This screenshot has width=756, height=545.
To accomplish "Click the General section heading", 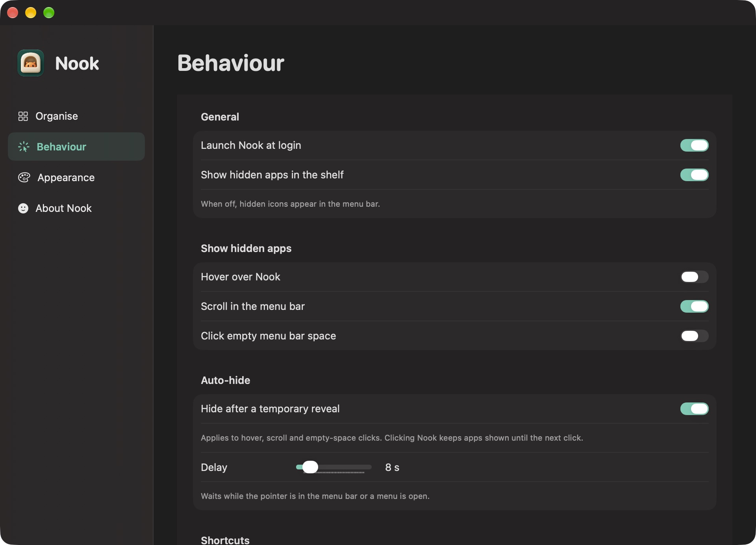I will 220,117.
